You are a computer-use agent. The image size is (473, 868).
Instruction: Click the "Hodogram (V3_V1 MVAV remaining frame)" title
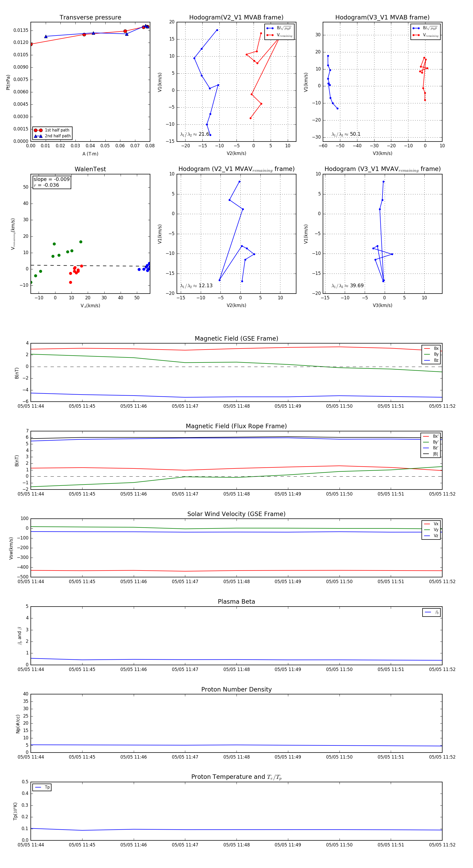382,169
